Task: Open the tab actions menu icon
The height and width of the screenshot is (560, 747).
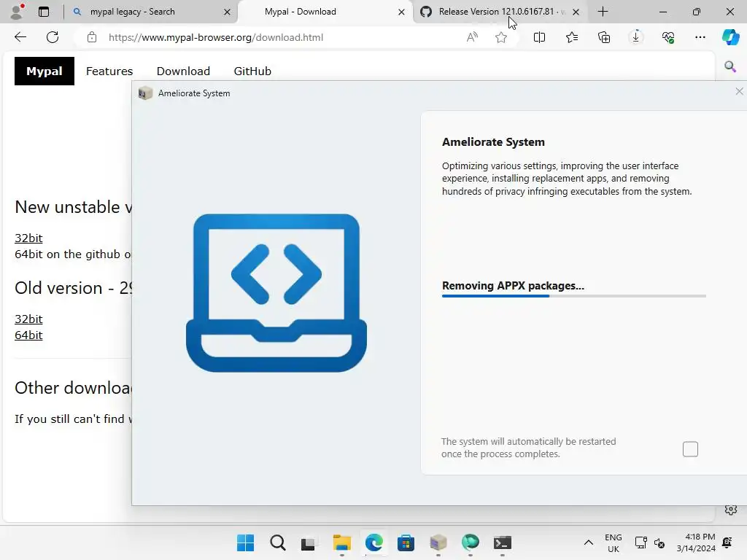Action: 44,12
